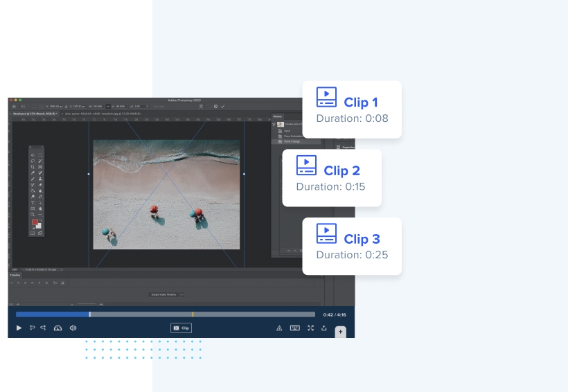Click the red foreground color swatch

coord(35,222)
